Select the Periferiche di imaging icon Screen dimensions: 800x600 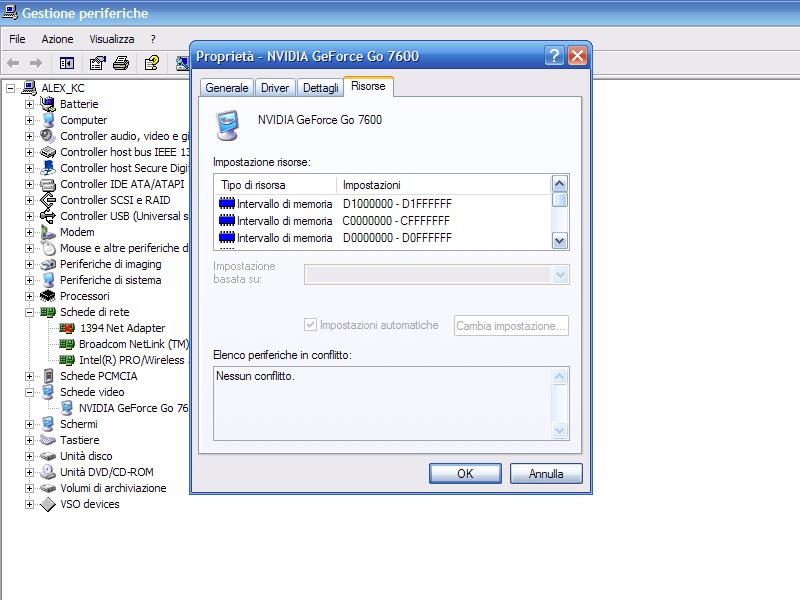[x=48, y=264]
